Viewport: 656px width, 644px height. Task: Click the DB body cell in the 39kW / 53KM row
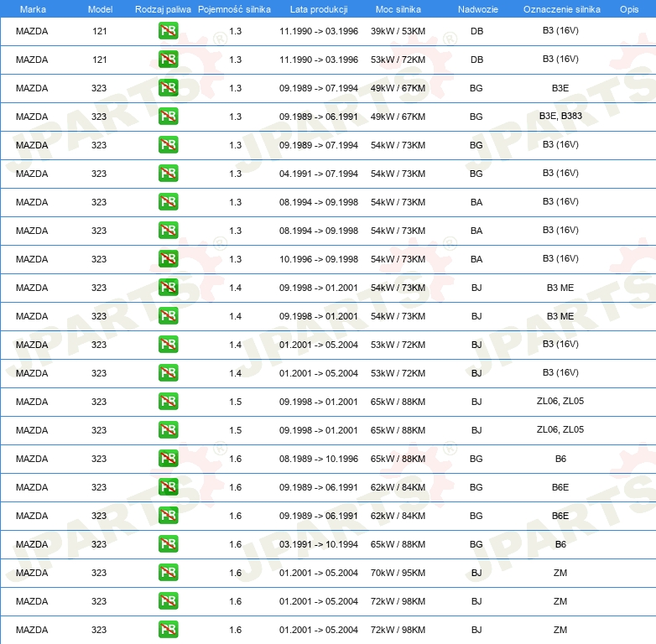(x=476, y=31)
